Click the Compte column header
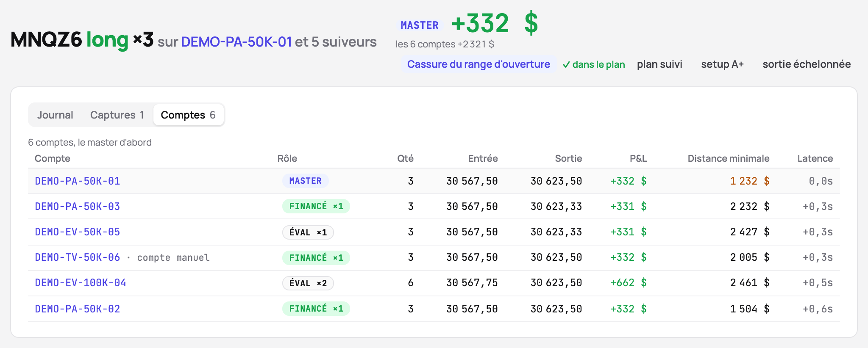Screen dimensions: 868x348 pyautogui.click(x=53, y=158)
